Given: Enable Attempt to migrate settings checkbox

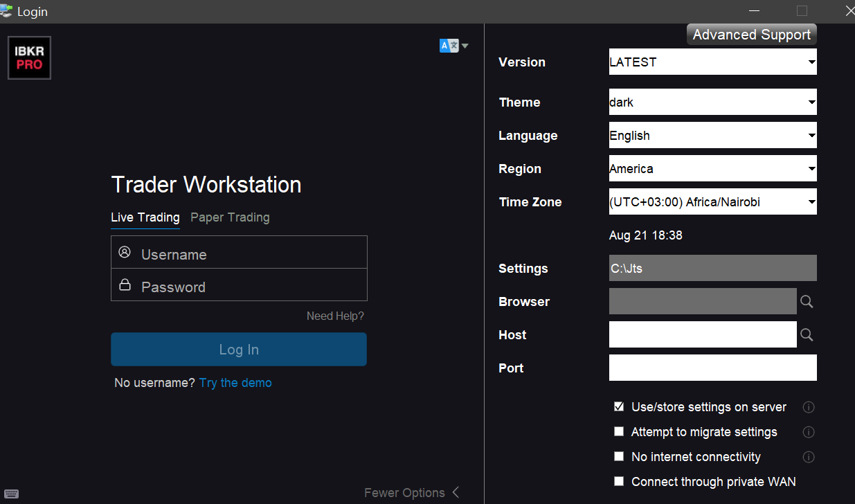Looking at the screenshot, I should coord(619,432).
